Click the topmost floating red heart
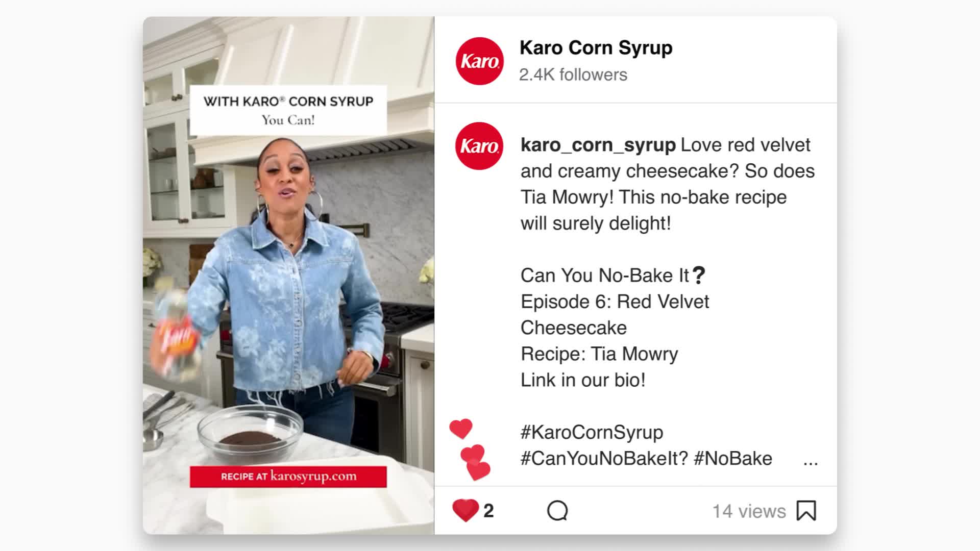This screenshot has width=980, height=551. [x=461, y=429]
